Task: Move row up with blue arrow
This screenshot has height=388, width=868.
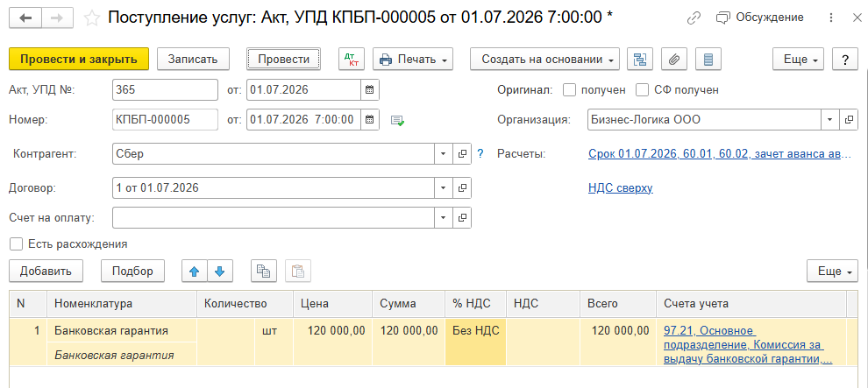Action: (195, 271)
